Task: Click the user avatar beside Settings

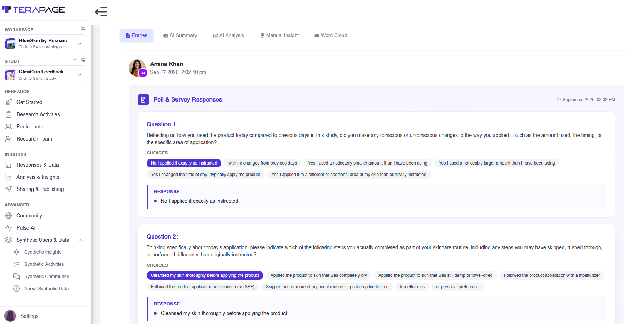Action: click(x=10, y=316)
